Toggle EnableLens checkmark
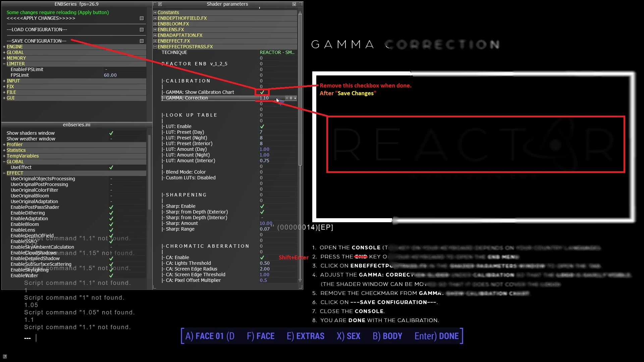The image size is (644, 362). [111, 230]
